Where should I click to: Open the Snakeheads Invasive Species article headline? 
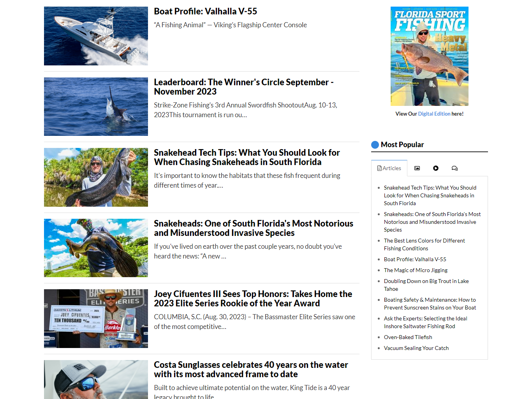(254, 228)
